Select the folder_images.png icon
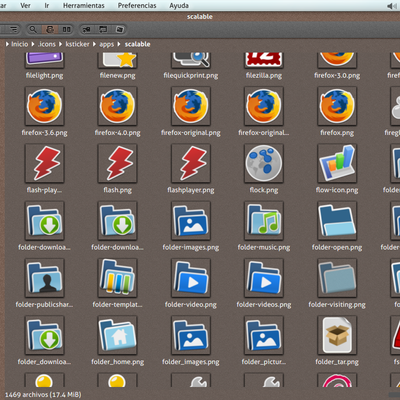The image size is (400, 400). (191, 335)
